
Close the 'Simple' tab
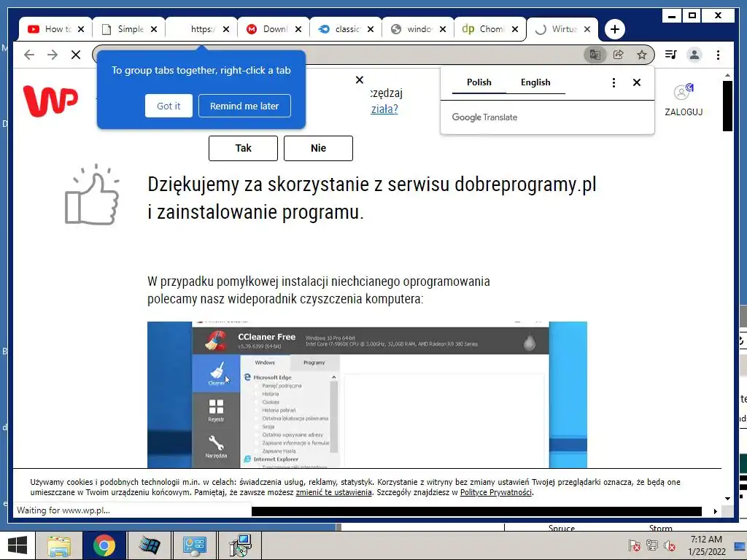click(x=154, y=29)
